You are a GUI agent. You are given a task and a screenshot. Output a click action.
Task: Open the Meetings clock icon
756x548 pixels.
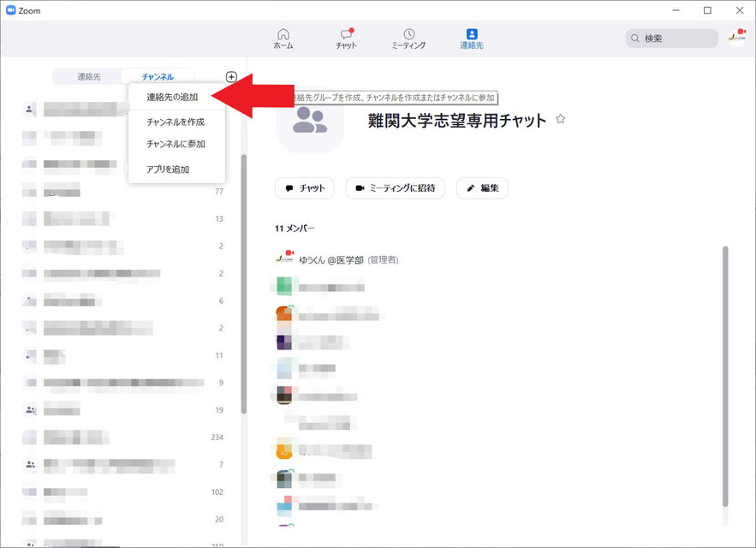pyautogui.click(x=409, y=33)
